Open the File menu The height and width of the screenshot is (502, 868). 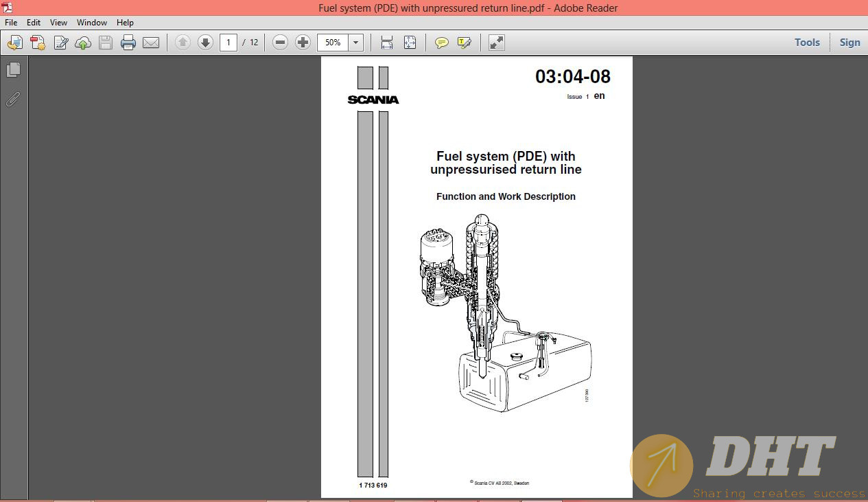point(11,23)
